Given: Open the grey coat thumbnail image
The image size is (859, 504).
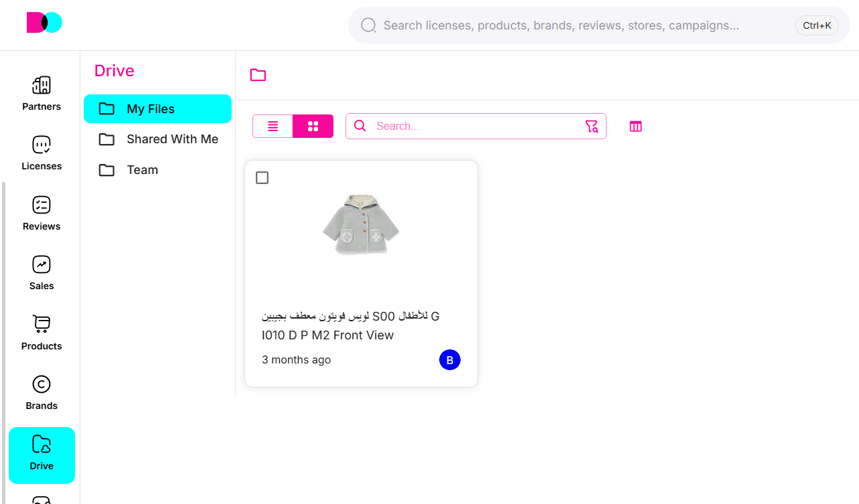Looking at the screenshot, I should coord(361,226).
